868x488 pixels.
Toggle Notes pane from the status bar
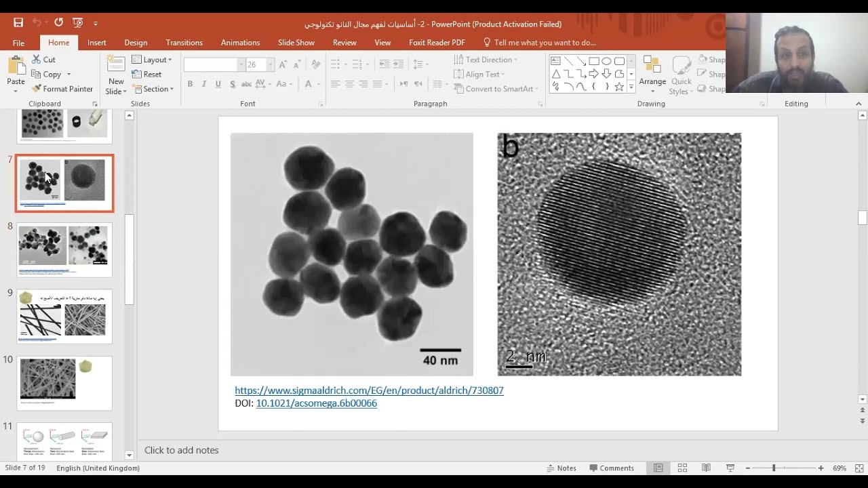[x=561, y=468]
